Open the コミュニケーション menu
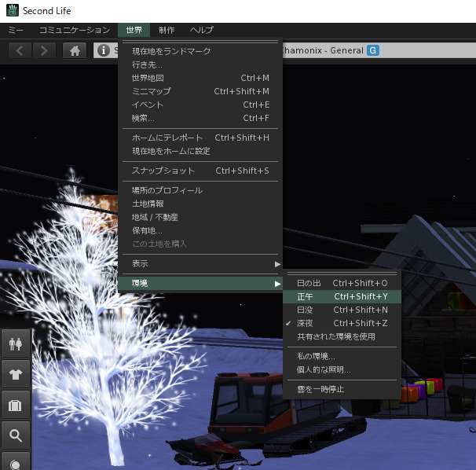The height and width of the screenshot is (470, 476). (x=75, y=30)
